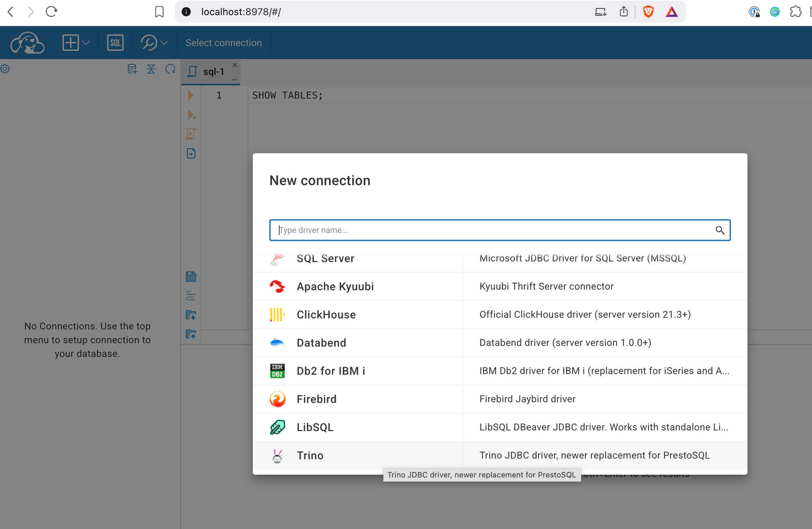Image resolution: width=812 pixels, height=529 pixels.
Task: Click the execute SQL script icon
Action: coord(191,134)
